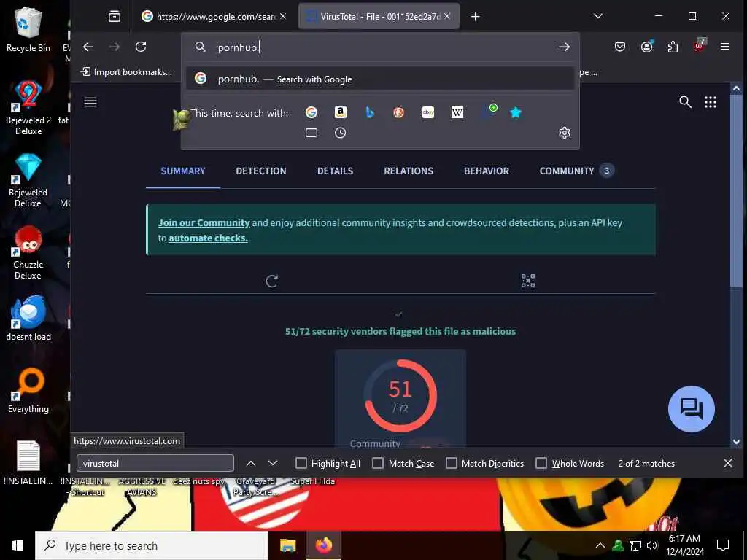
Task: Open the notification center icon
Action: point(723,545)
